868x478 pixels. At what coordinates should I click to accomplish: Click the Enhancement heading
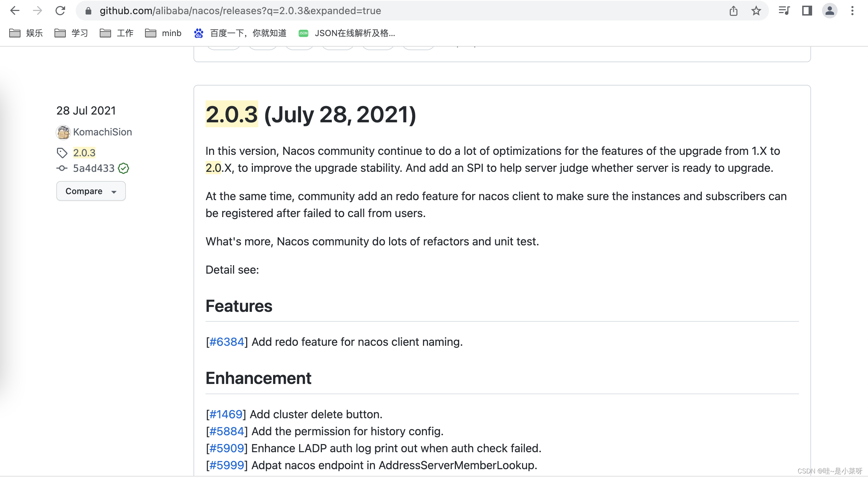click(x=259, y=378)
